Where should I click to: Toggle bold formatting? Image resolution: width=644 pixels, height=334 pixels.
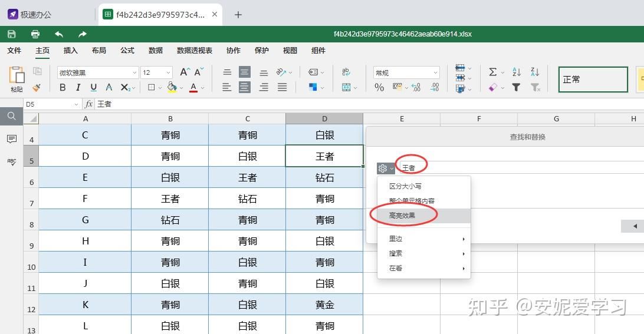point(63,87)
